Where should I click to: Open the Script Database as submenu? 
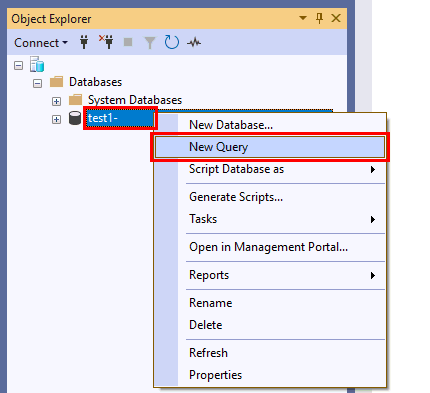tap(270, 169)
